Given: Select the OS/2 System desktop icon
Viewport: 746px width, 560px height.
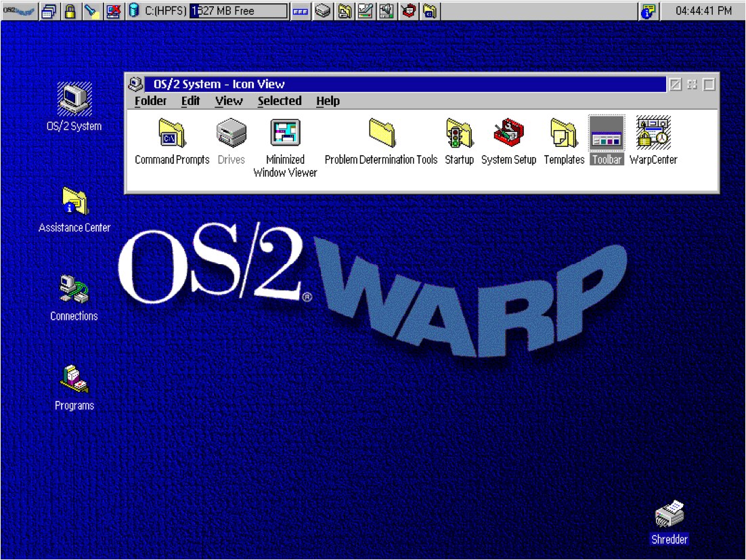Looking at the screenshot, I should 74,106.
